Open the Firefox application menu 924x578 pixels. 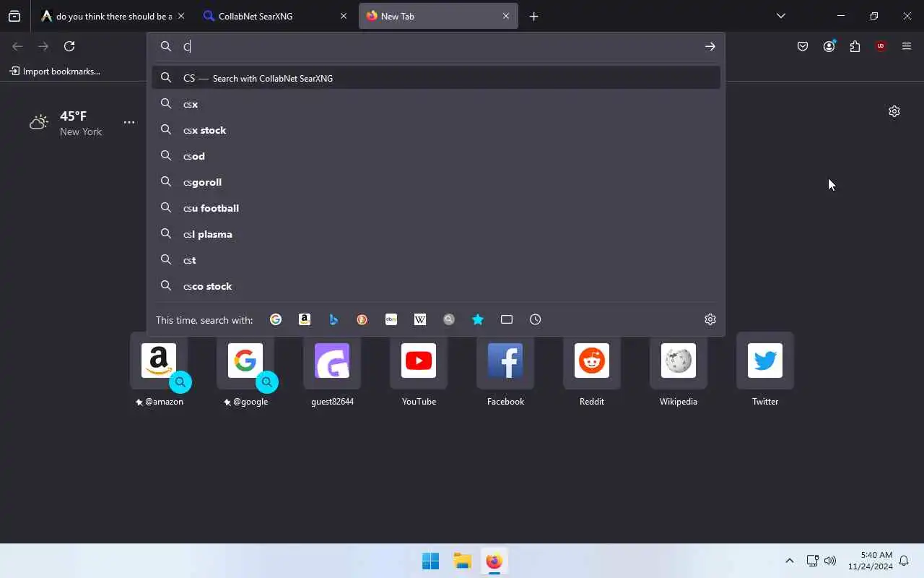point(907,46)
